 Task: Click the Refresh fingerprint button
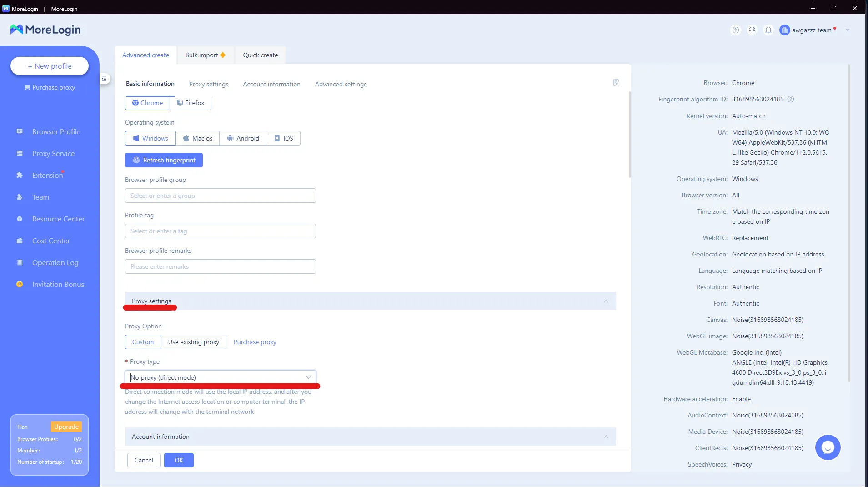click(164, 160)
